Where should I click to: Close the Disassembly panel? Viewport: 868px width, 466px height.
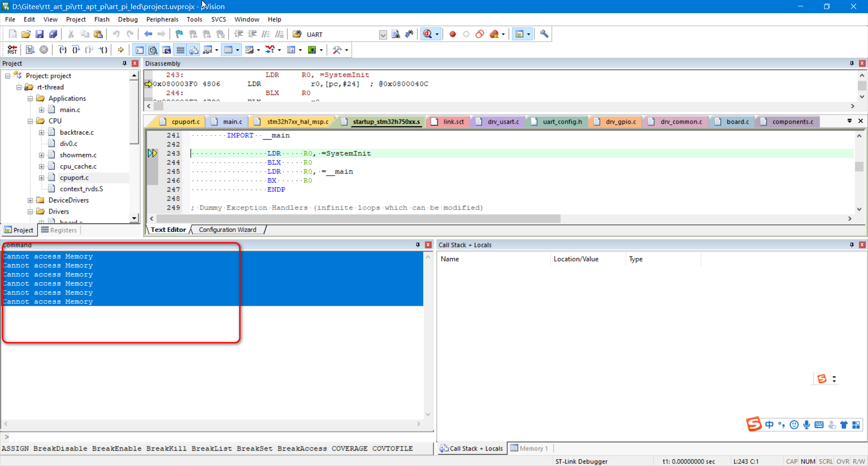point(862,63)
